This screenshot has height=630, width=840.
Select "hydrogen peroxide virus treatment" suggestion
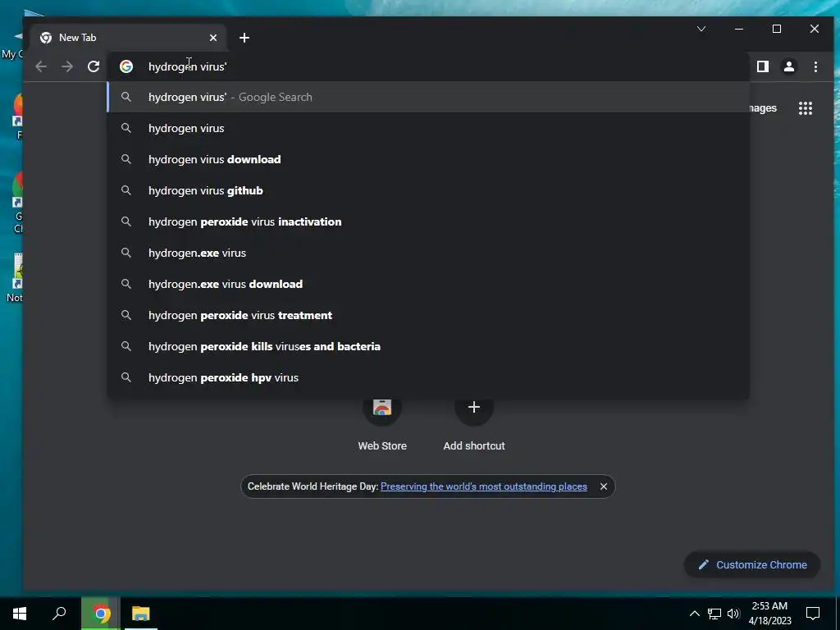pos(428,315)
